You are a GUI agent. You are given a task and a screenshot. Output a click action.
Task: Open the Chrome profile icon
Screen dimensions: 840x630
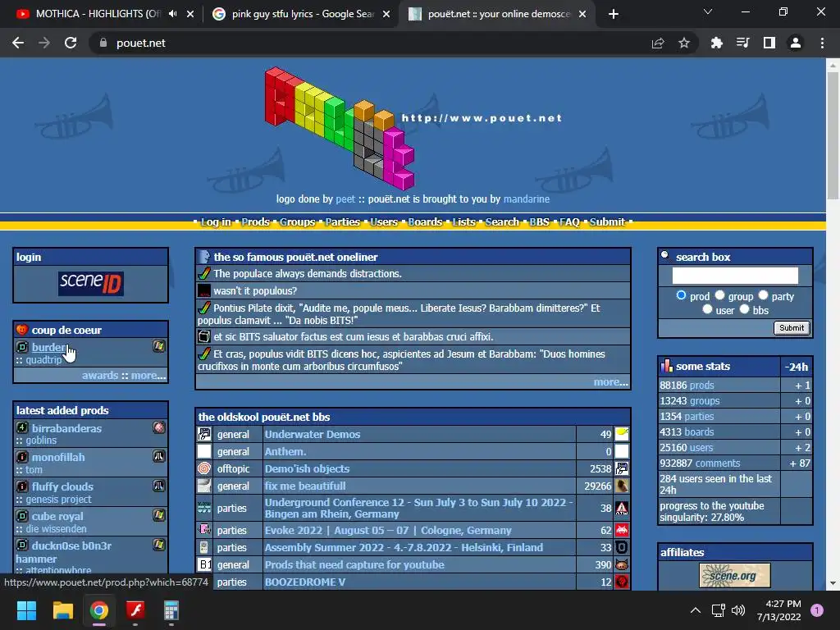coord(796,43)
